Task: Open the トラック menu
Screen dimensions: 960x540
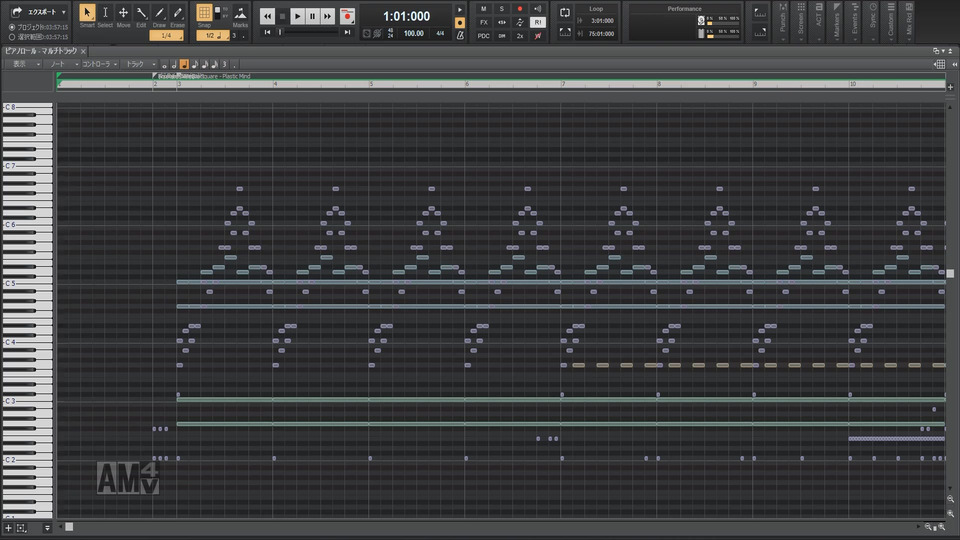Action: (x=138, y=64)
